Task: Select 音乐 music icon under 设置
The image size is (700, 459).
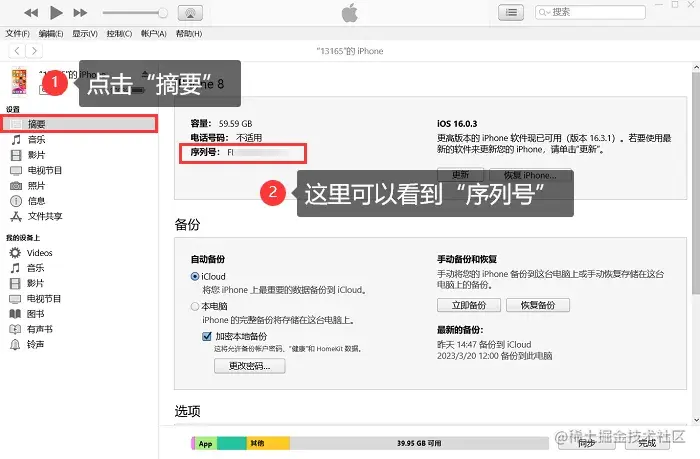Action: pos(16,140)
